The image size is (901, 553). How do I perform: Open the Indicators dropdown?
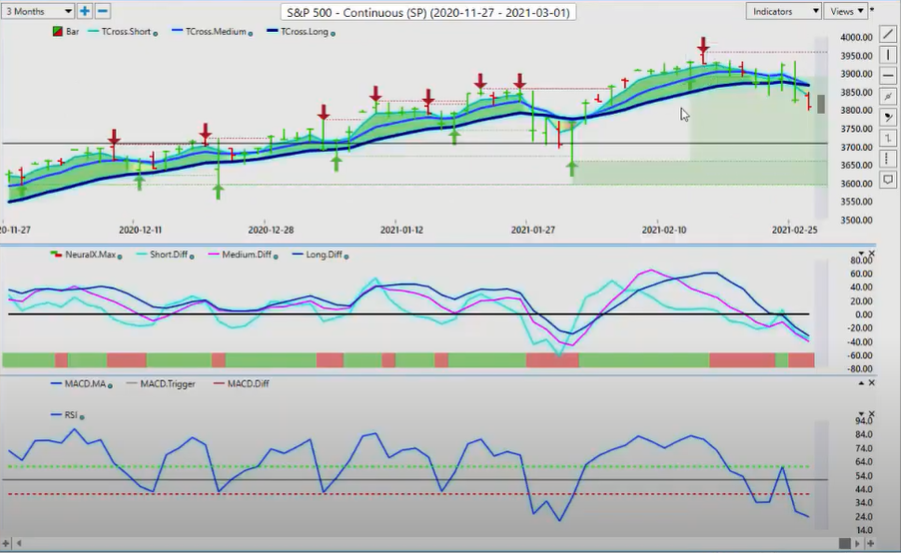783,11
